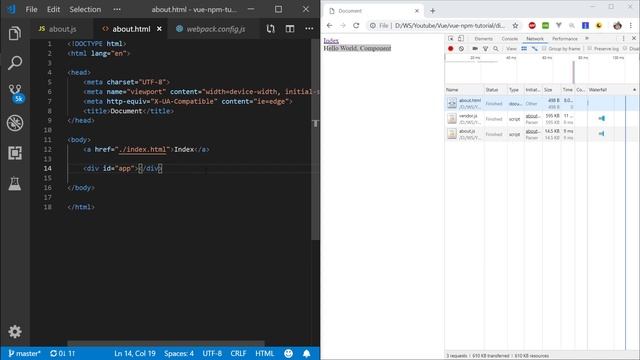Open Chrome's three-dot menu

(631, 25)
